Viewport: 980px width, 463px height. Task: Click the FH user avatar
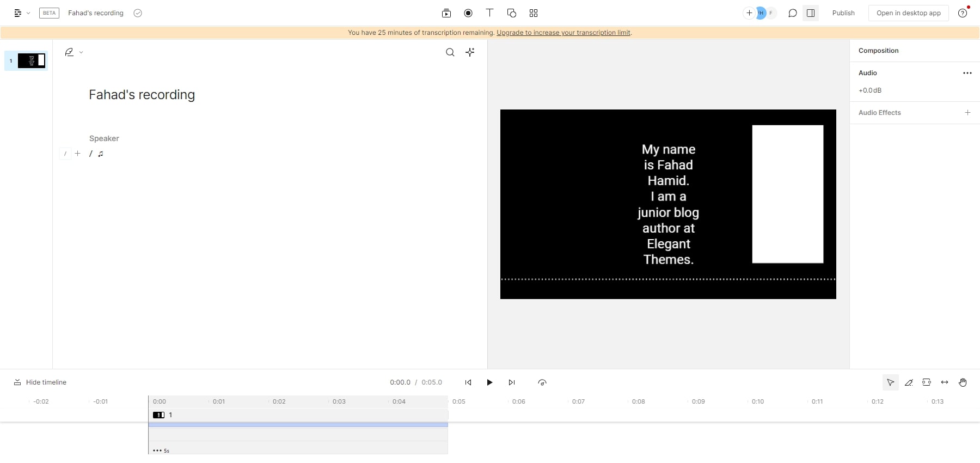coord(761,13)
